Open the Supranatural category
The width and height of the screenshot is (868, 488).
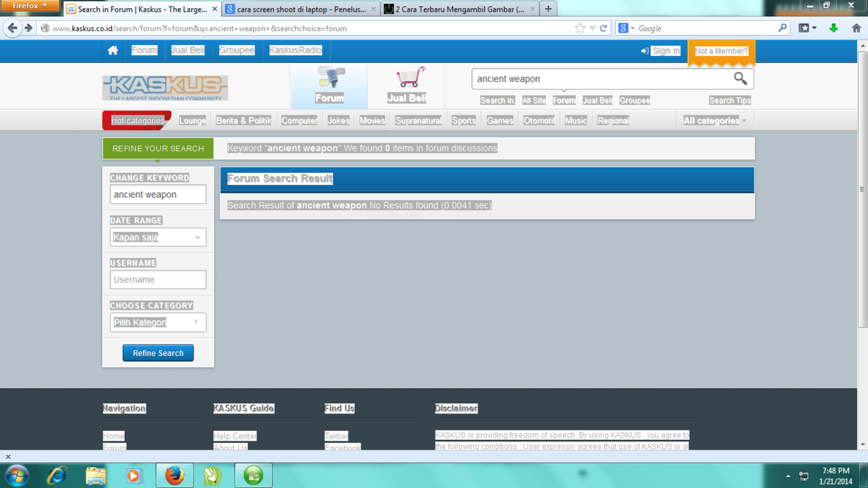(418, 121)
